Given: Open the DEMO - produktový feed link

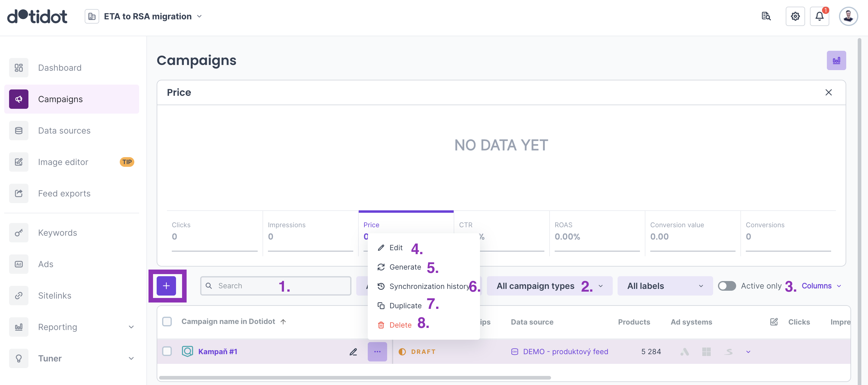Looking at the screenshot, I should pos(565,352).
